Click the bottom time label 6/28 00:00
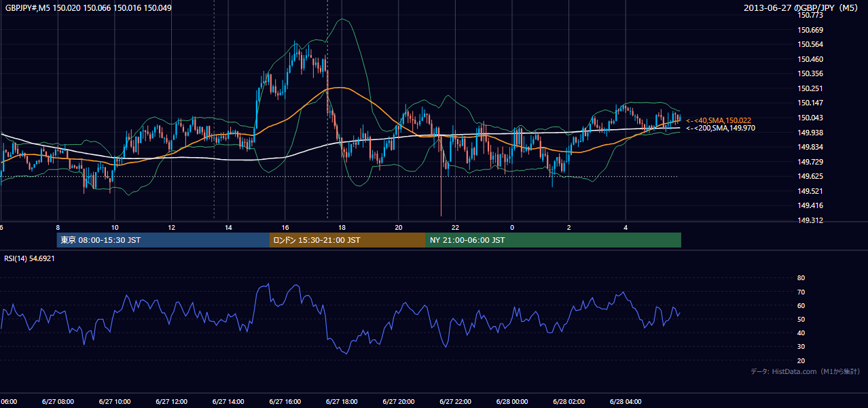Screen dimensions: 868x408 [512, 402]
